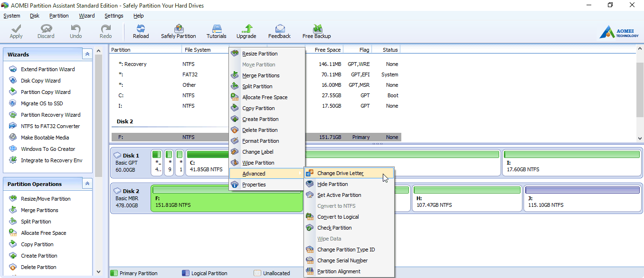The image size is (644, 278).
Task: Select Delete Partition in sidebar
Action: 39,267
